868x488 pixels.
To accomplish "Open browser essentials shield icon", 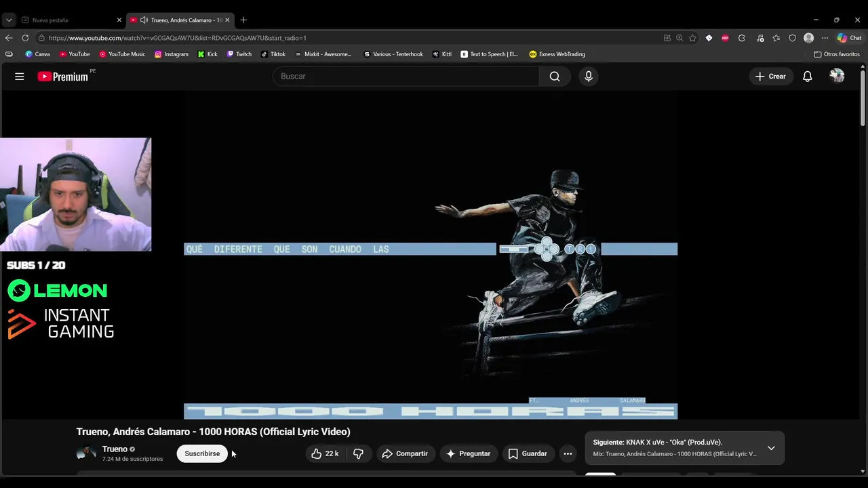I will pos(792,38).
